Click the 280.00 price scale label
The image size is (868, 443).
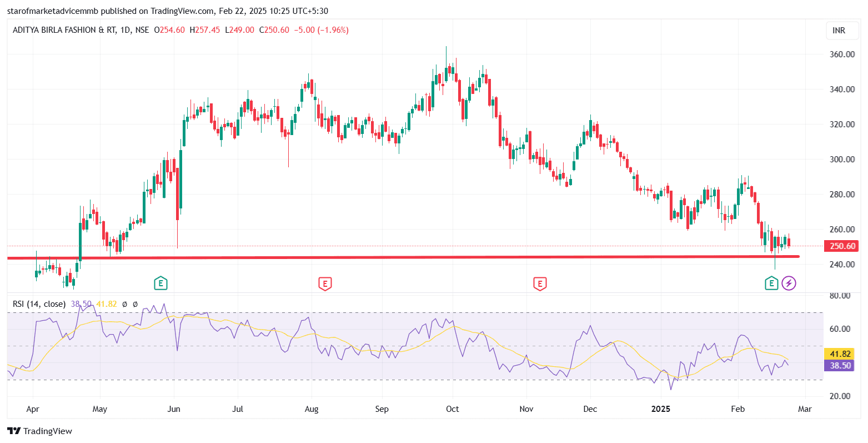[842, 195]
